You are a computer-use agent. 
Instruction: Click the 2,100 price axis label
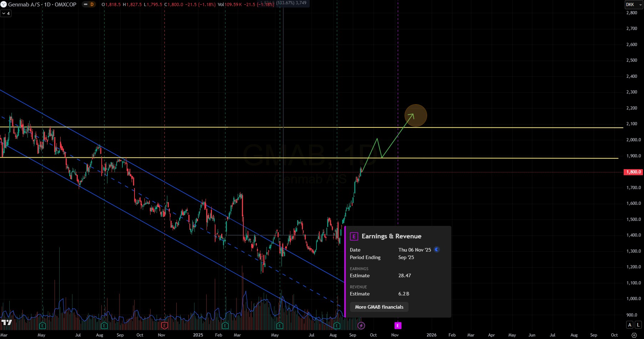pyautogui.click(x=632, y=124)
